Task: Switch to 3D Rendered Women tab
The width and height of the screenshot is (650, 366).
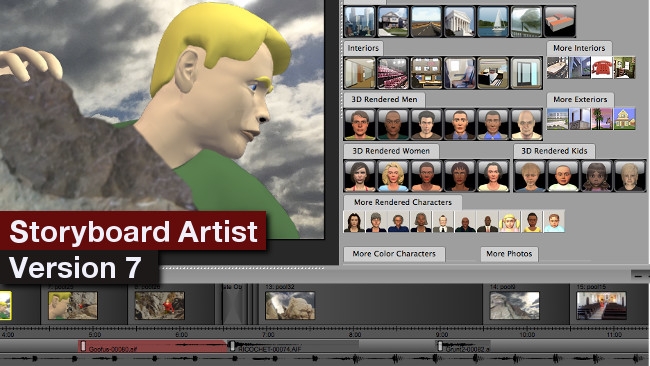Action: [x=391, y=151]
